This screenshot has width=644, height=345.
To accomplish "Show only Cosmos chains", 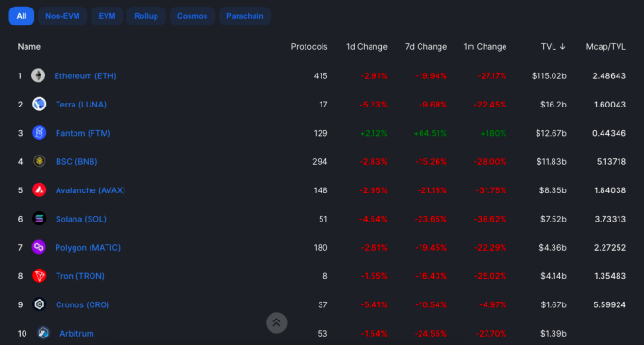I will click(192, 16).
